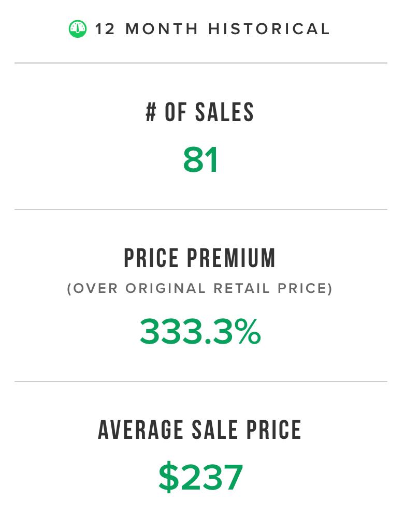Click the dollar sign in $237
The image size is (405, 532).
pyautogui.click(x=168, y=478)
